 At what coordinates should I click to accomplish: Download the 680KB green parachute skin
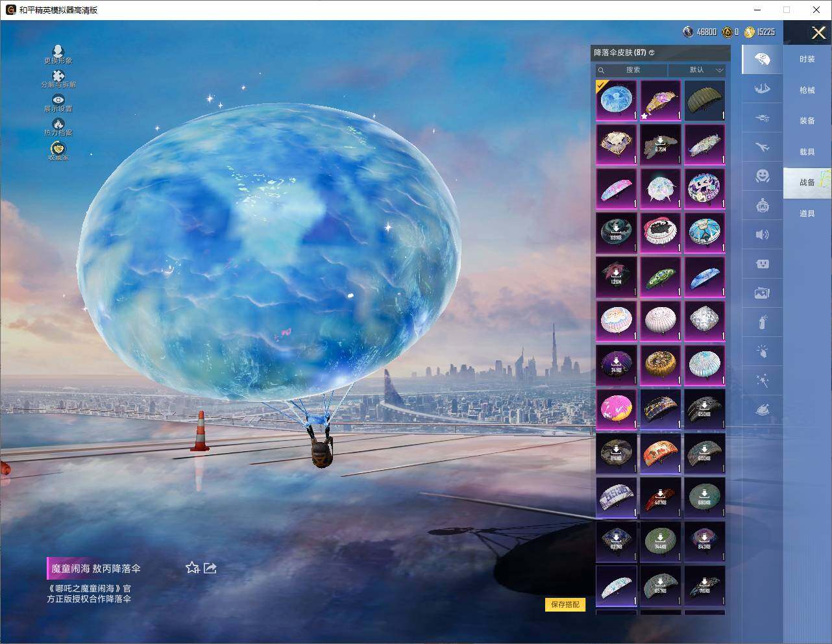(x=705, y=498)
